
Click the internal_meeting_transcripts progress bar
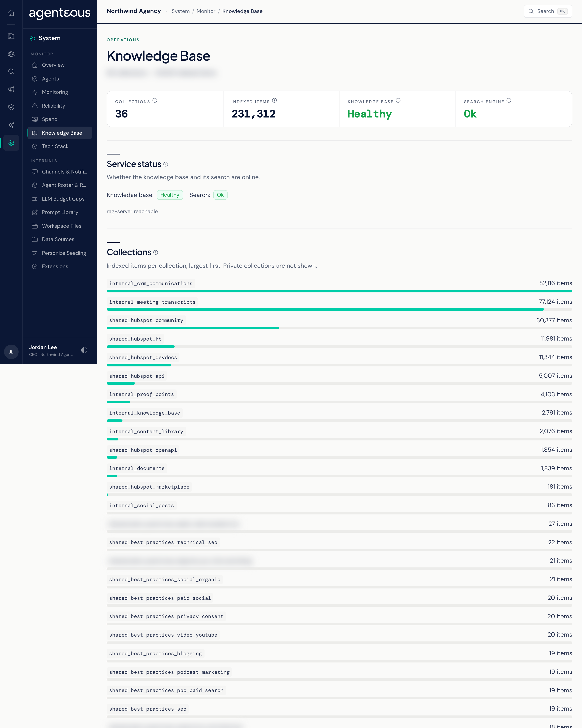[x=339, y=310]
